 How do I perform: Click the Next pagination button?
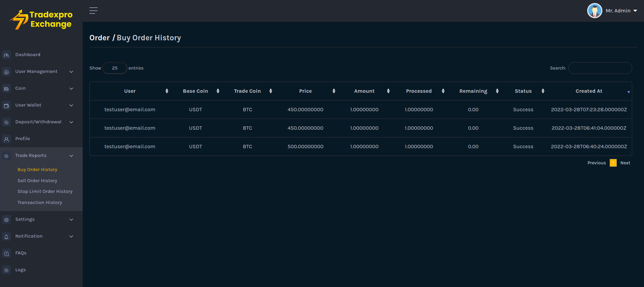(x=625, y=163)
